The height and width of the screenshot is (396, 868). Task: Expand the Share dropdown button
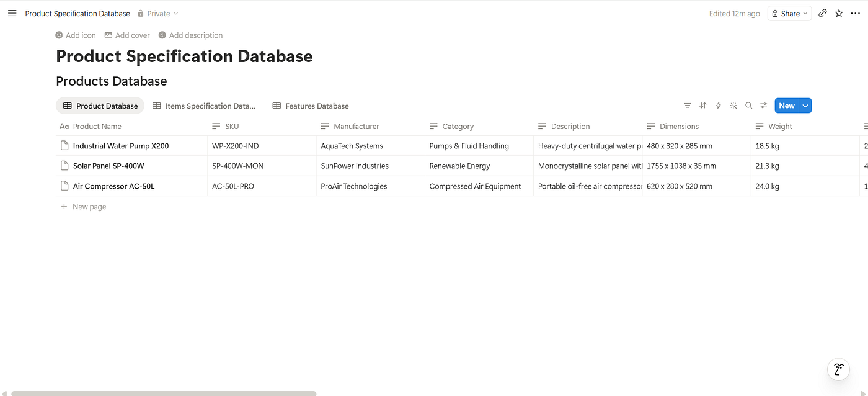click(789, 13)
